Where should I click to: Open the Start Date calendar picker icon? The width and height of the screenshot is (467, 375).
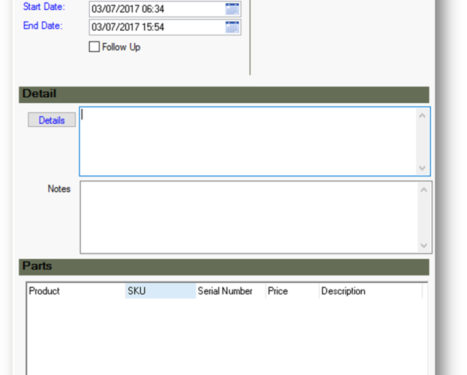[x=232, y=9]
